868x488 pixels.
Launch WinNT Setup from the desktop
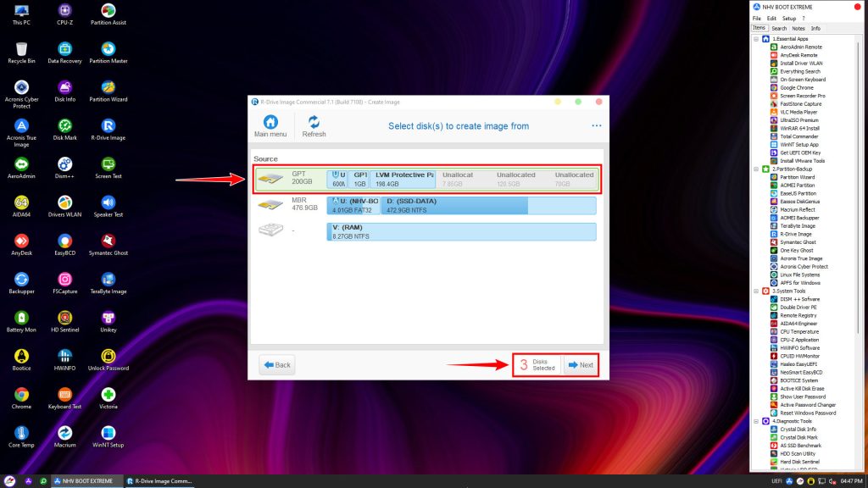click(x=108, y=436)
